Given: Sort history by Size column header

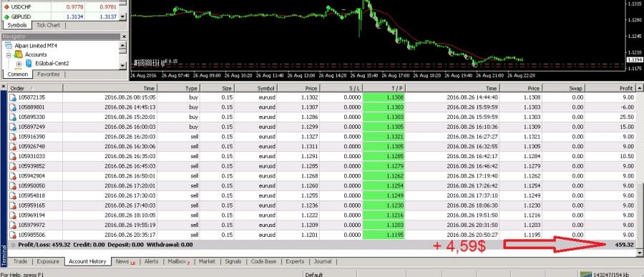Looking at the screenshot, I should pyautogui.click(x=218, y=88).
